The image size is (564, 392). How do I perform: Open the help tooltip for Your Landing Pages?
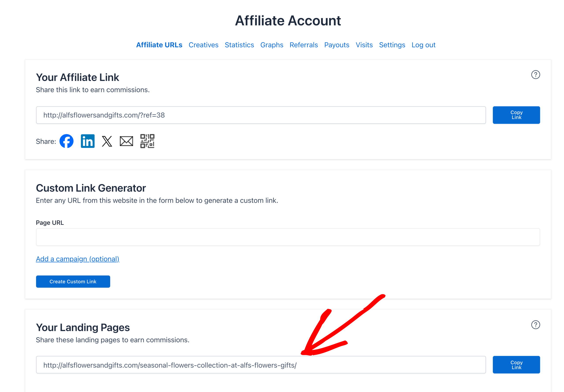tap(536, 324)
